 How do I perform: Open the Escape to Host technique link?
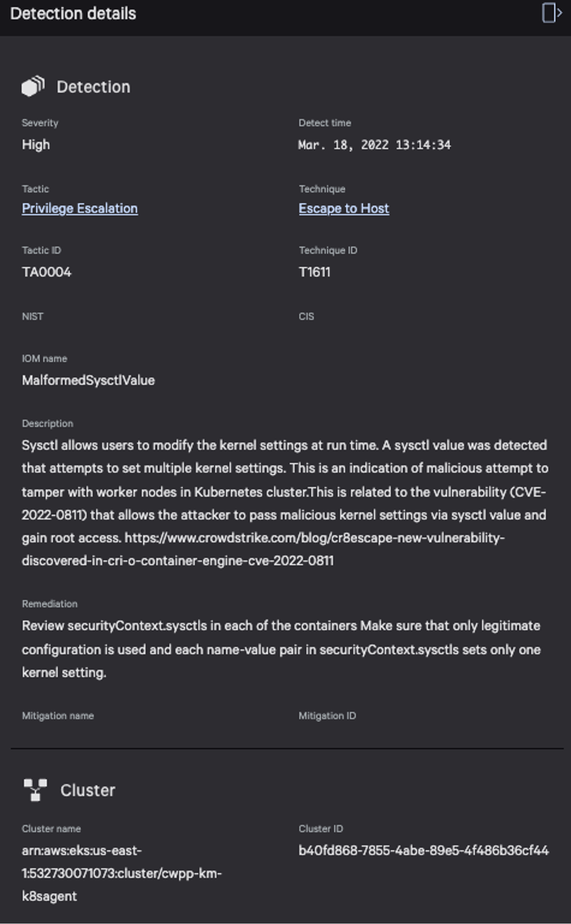point(344,208)
